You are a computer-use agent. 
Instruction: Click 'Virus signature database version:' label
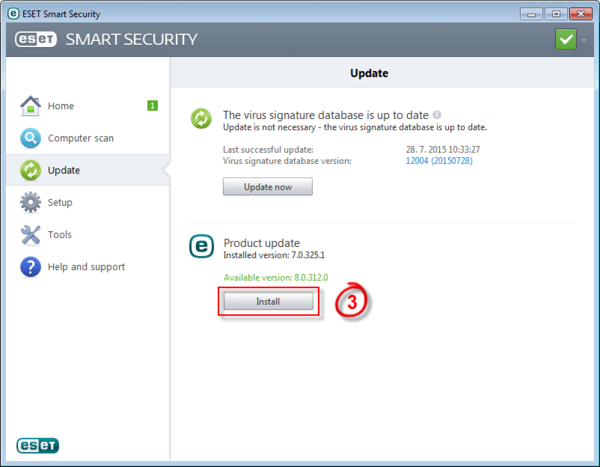click(287, 161)
